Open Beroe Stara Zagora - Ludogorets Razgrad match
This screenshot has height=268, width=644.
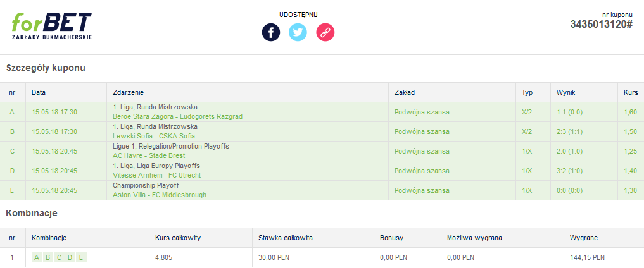tap(177, 116)
